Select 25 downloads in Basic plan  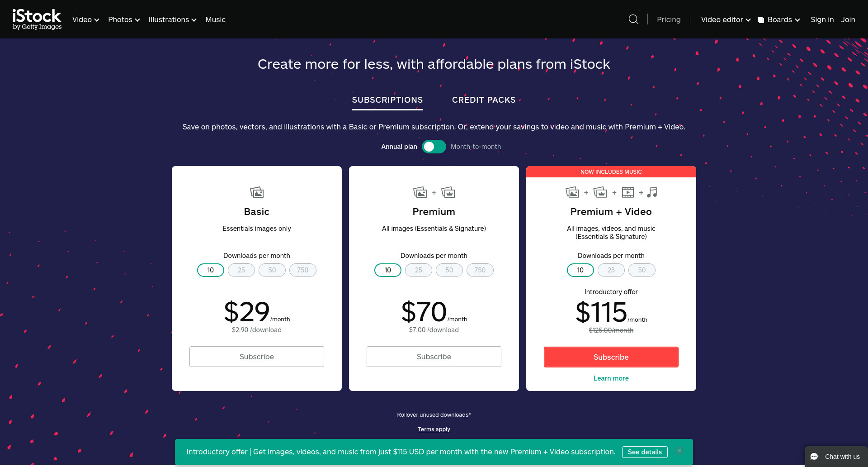241,270
